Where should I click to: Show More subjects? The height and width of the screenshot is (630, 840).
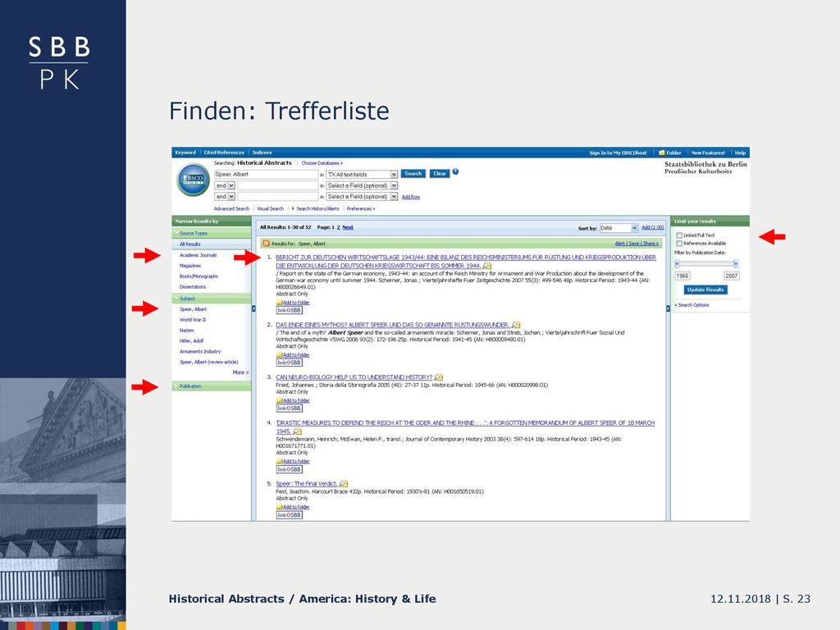(x=240, y=372)
